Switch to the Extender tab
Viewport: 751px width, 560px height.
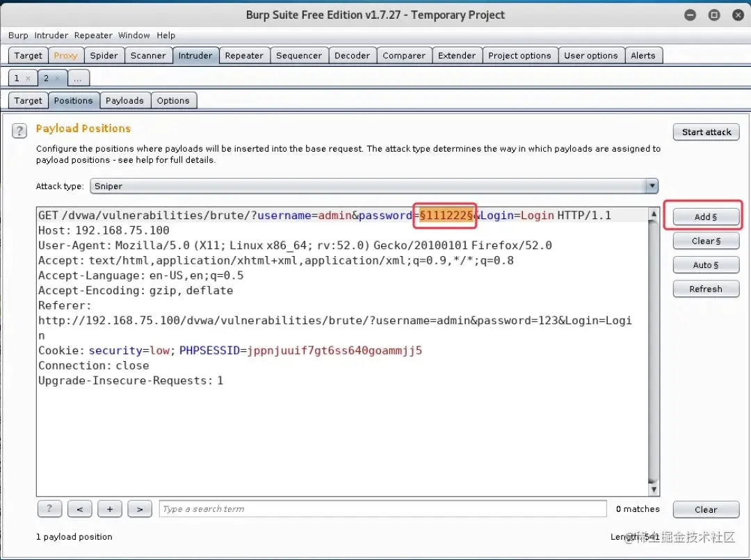457,56
